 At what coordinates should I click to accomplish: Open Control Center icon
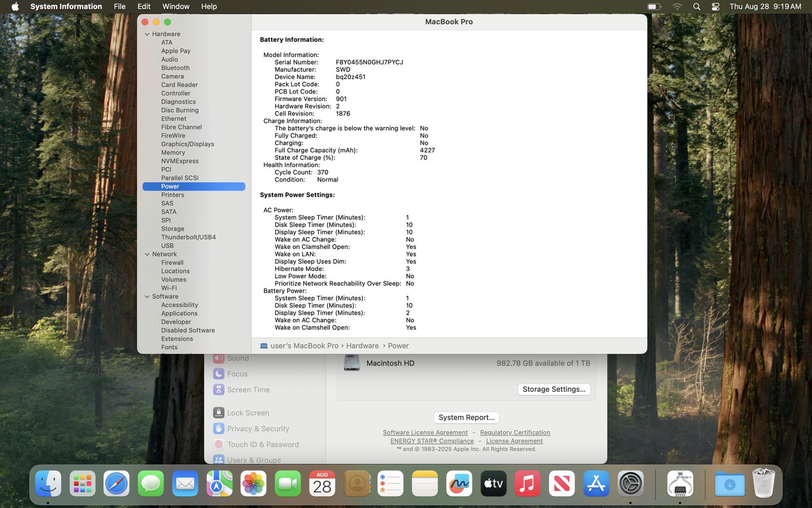click(716, 7)
